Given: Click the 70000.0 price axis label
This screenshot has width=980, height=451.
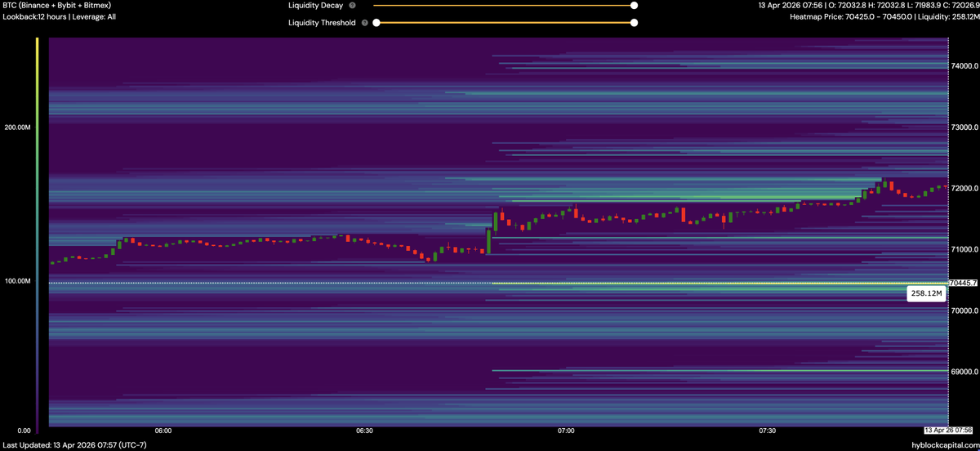Looking at the screenshot, I should (x=964, y=310).
